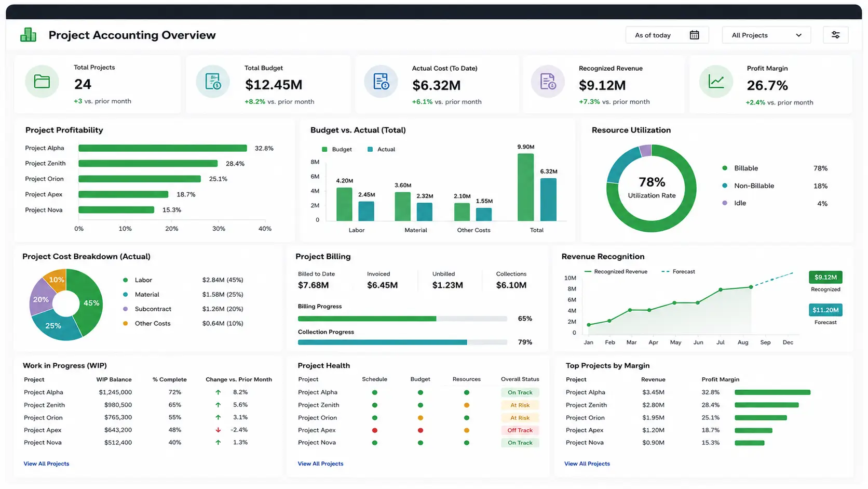Click the $11.20M Forecast badge

coord(825,310)
